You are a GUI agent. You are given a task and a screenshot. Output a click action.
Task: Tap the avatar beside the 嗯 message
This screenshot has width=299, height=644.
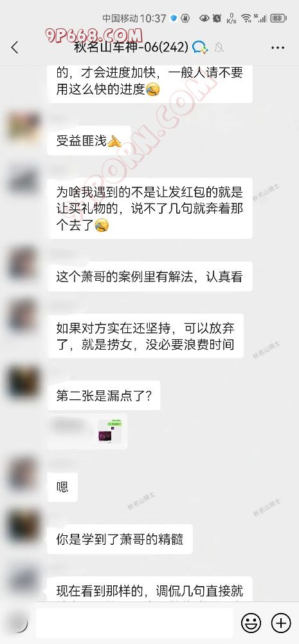coord(24,473)
